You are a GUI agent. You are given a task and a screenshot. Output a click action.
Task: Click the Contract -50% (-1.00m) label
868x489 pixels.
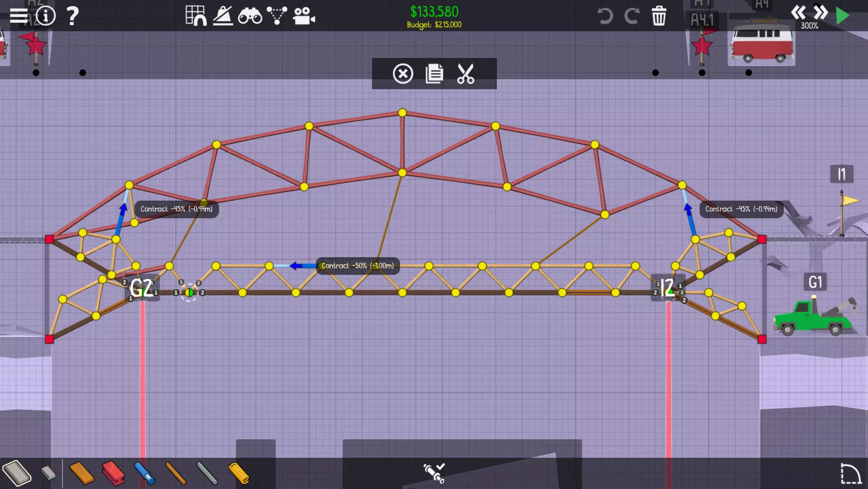[x=358, y=266]
